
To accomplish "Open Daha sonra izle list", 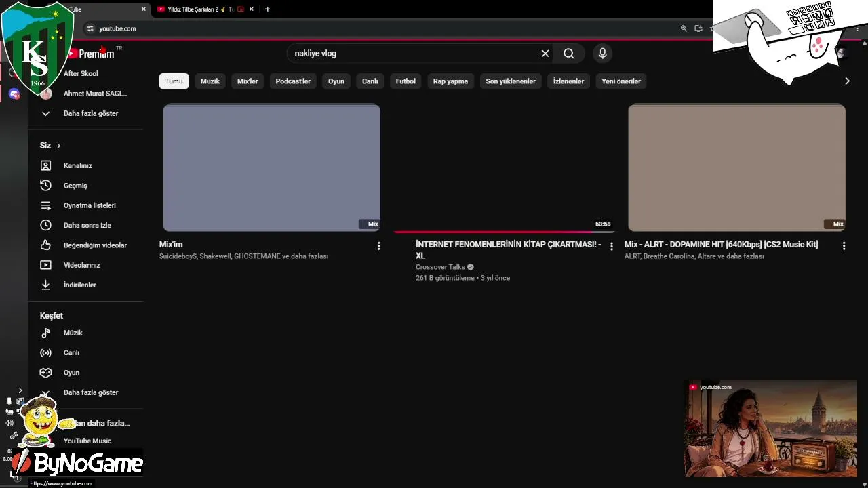I will [85, 225].
